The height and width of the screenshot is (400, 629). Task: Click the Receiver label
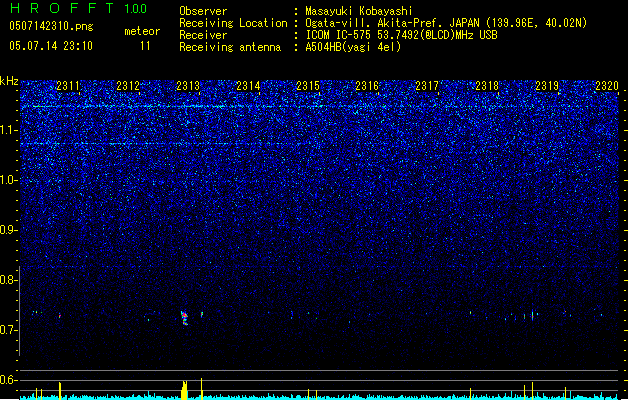[203, 35]
